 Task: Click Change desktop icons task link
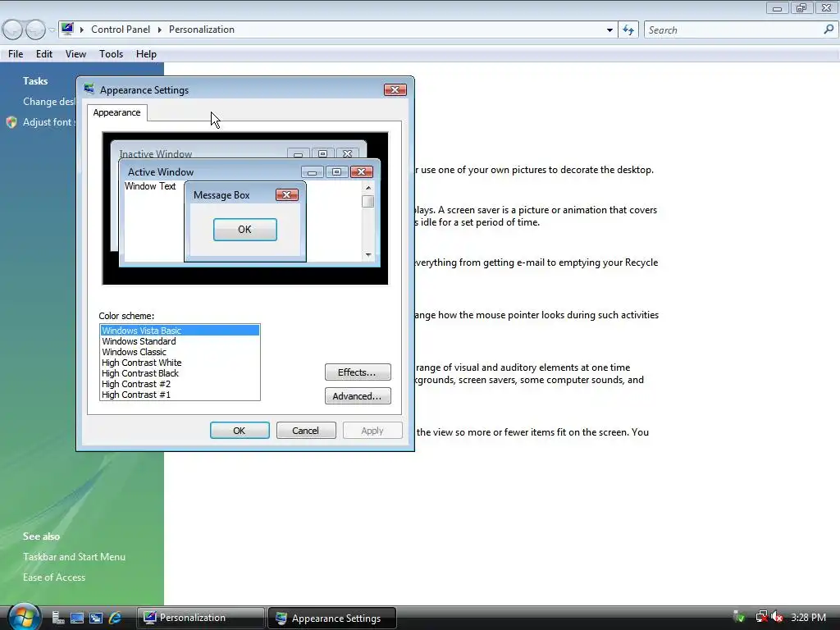click(49, 101)
